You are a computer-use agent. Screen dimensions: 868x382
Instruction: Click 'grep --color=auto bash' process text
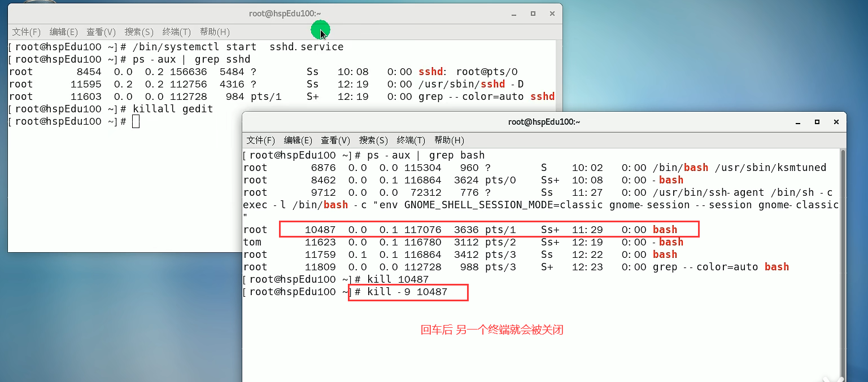pos(721,267)
